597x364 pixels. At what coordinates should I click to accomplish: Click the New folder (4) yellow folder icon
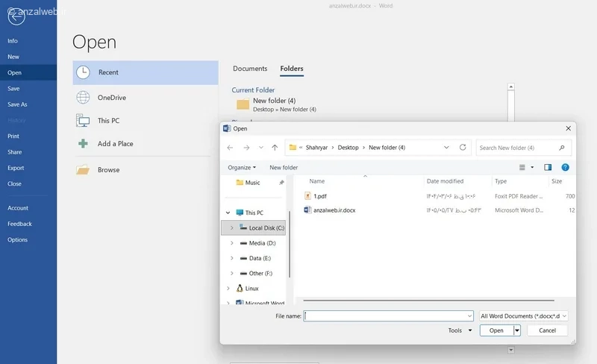tap(243, 104)
